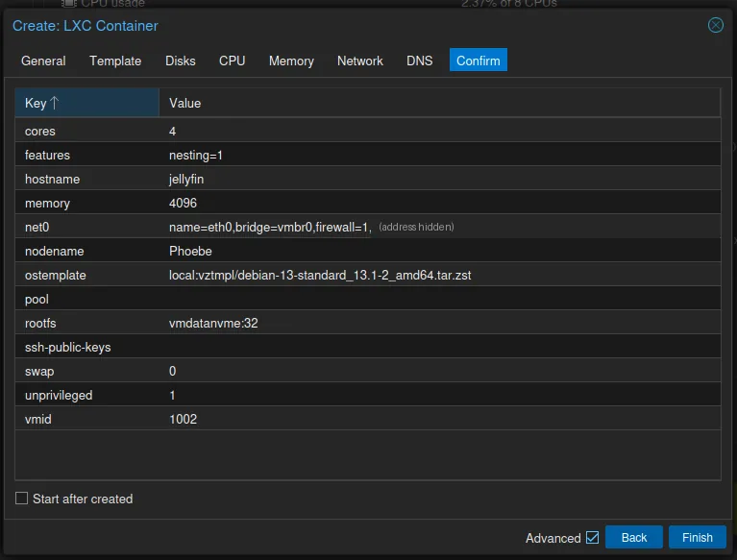The width and height of the screenshot is (737, 560).
Task: Click the debian-13-standard template value
Action: [x=320, y=275]
